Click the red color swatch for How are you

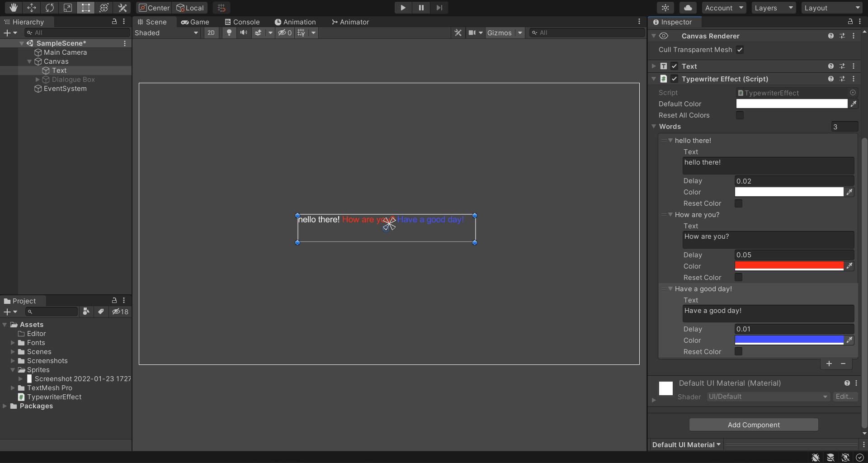pos(788,266)
